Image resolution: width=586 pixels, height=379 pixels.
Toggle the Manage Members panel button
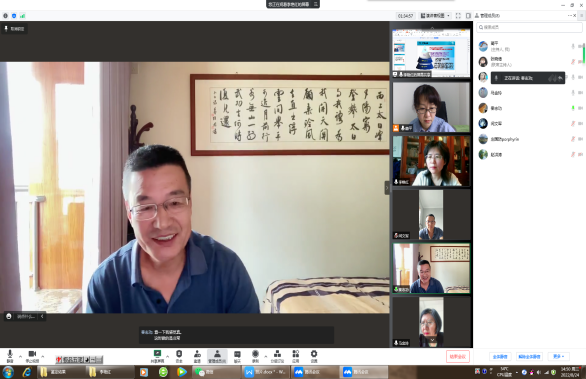click(x=217, y=356)
